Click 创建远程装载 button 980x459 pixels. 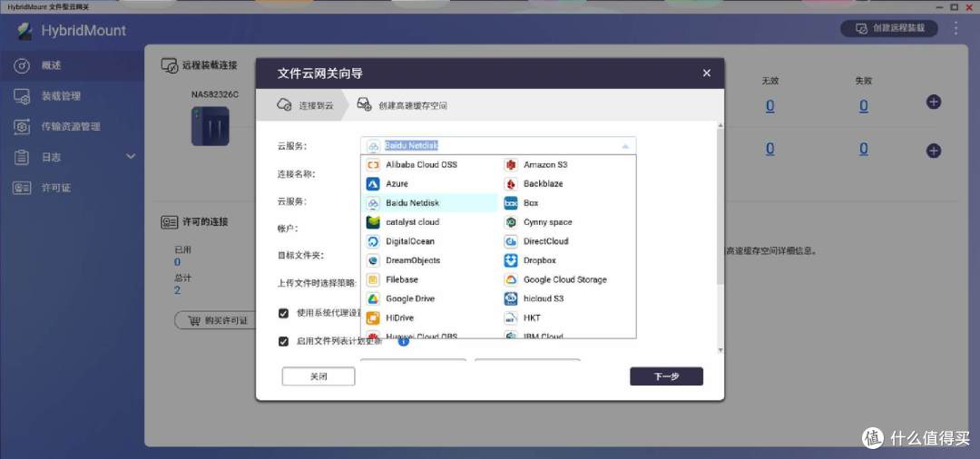[890, 29]
